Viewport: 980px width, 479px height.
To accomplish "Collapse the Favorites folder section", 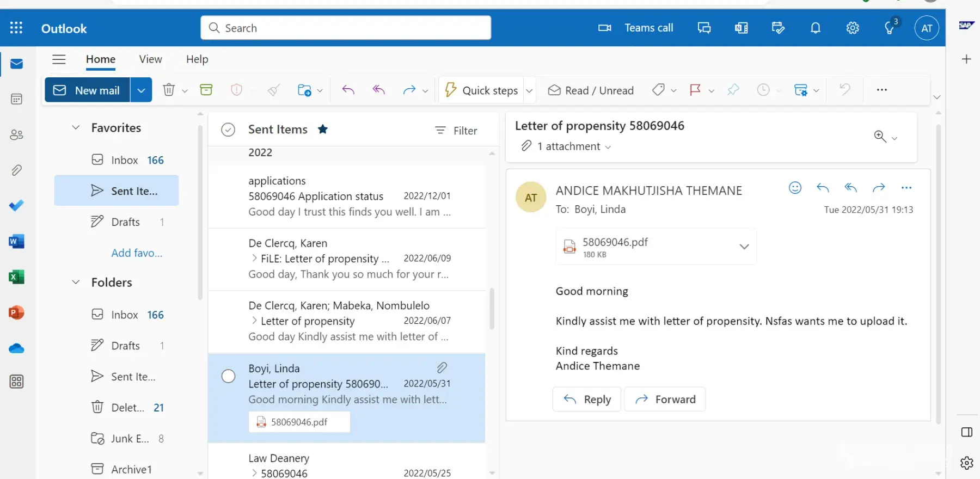I will click(76, 127).
